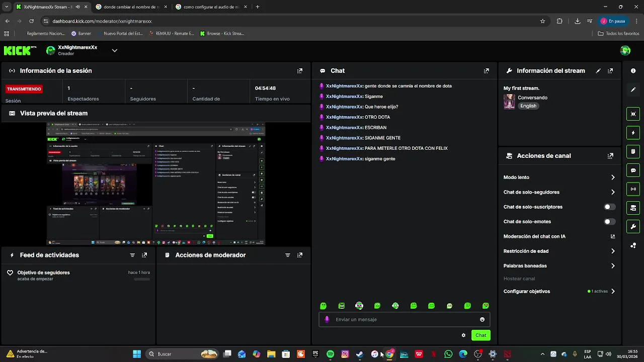Toggle the chat bubble icon in sidebar

(x=633, y=170)
